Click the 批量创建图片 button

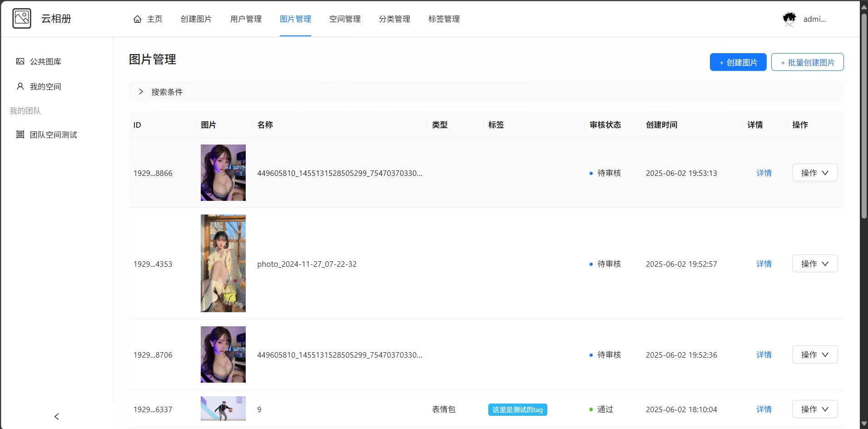pyautogui.click(x=807, y=62)
